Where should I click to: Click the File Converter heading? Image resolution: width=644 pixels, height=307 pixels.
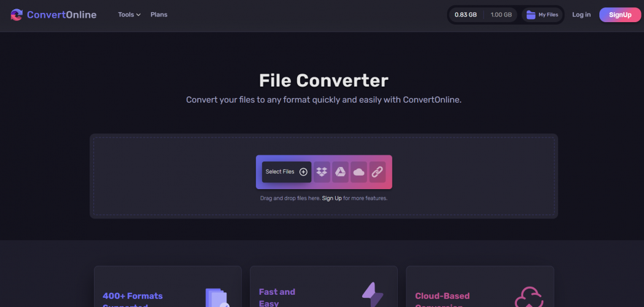click(x=324, y=80)
